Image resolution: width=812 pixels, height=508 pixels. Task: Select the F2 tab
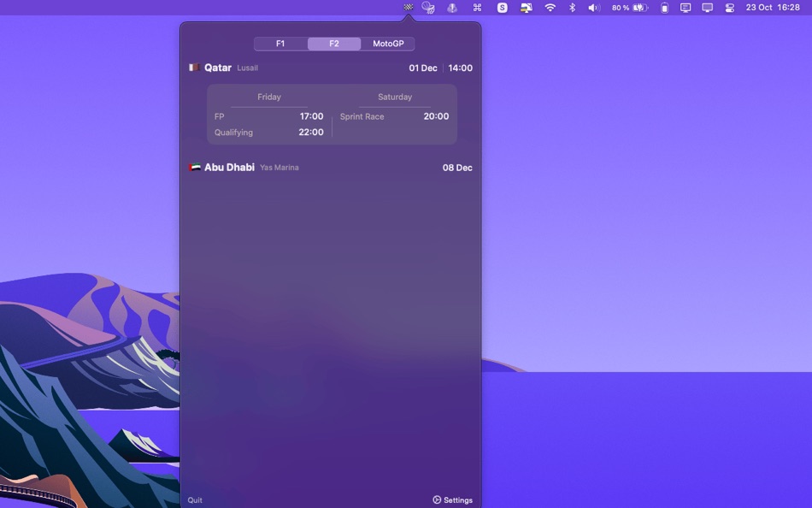333,43
